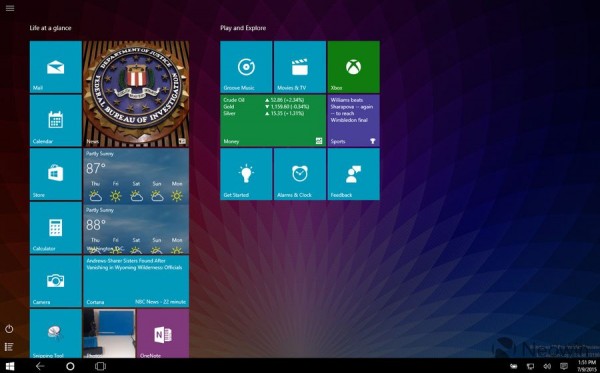Click the Windows Start button
Screen dimensions: 600x373
pos(10,366)
